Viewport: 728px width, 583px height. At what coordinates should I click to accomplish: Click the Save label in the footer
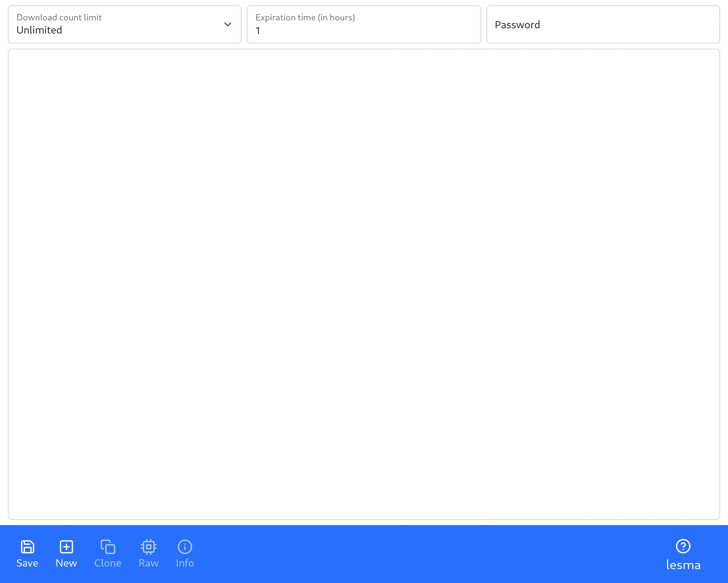27,562
